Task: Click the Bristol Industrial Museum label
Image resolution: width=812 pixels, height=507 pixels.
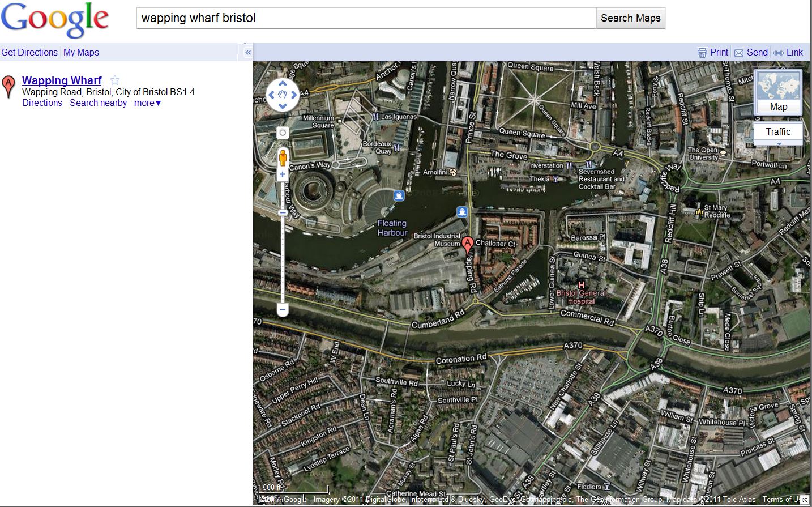Action: point(437,240)
